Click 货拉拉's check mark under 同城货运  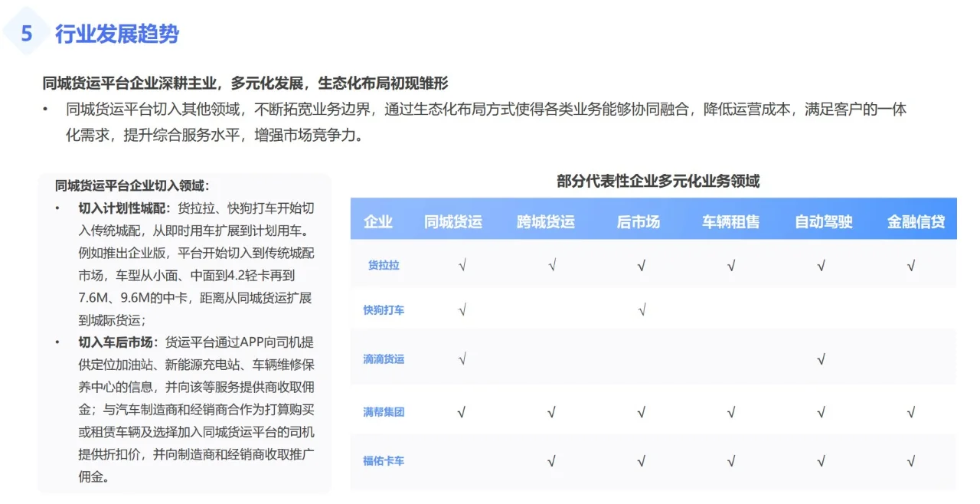[x=462, y=266]
